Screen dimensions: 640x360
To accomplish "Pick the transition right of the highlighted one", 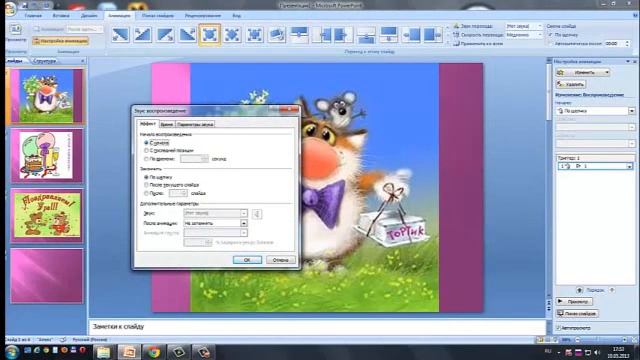I will point(232,34).
